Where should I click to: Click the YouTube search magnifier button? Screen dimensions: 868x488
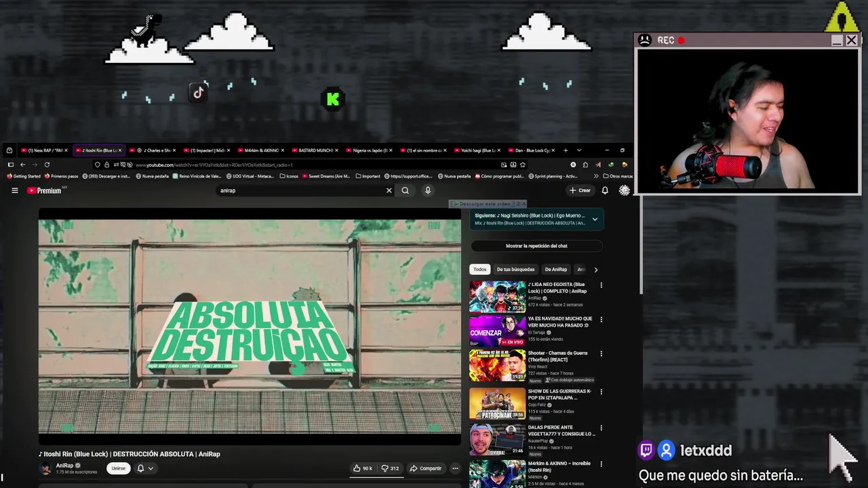[x=405, y=190]
